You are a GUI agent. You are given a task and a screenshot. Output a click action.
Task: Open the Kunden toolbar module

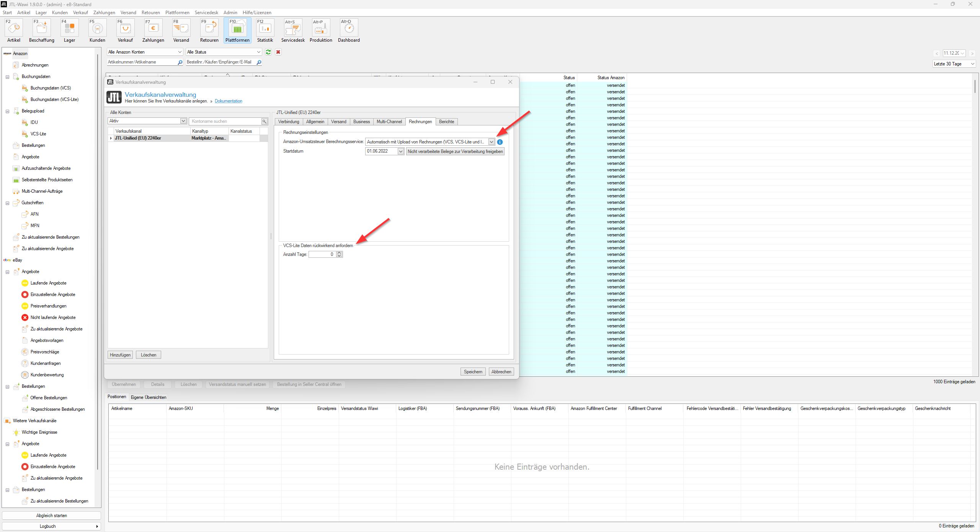(x=97, y=31)
